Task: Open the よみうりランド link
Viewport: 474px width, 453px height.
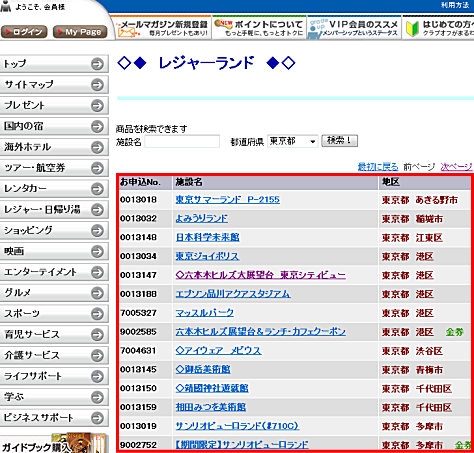Action: pos(202,219)
